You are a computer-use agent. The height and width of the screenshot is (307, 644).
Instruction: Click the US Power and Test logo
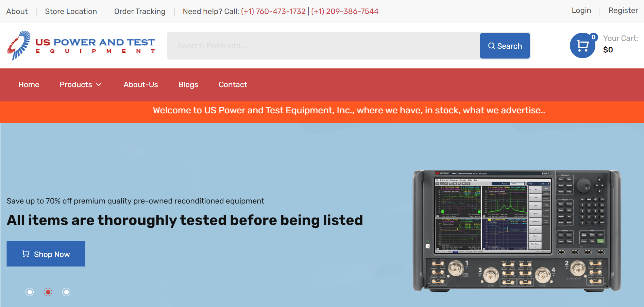coord(81,46)
